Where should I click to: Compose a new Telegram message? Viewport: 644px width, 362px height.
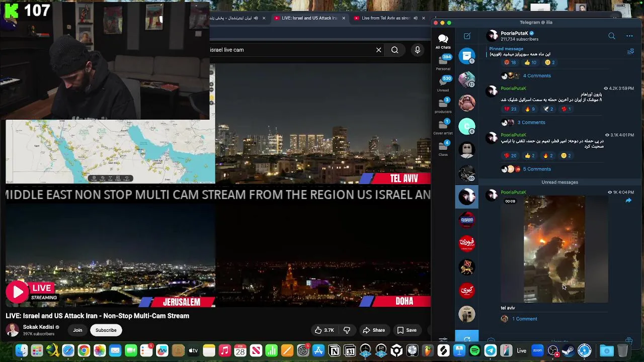point(467,36)
